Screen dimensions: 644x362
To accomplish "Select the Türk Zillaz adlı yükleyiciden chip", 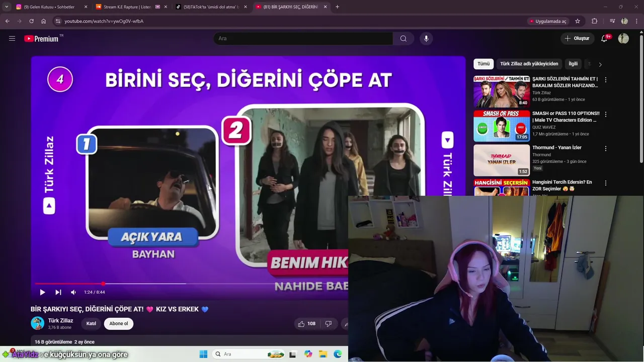I will coord(529,64).
